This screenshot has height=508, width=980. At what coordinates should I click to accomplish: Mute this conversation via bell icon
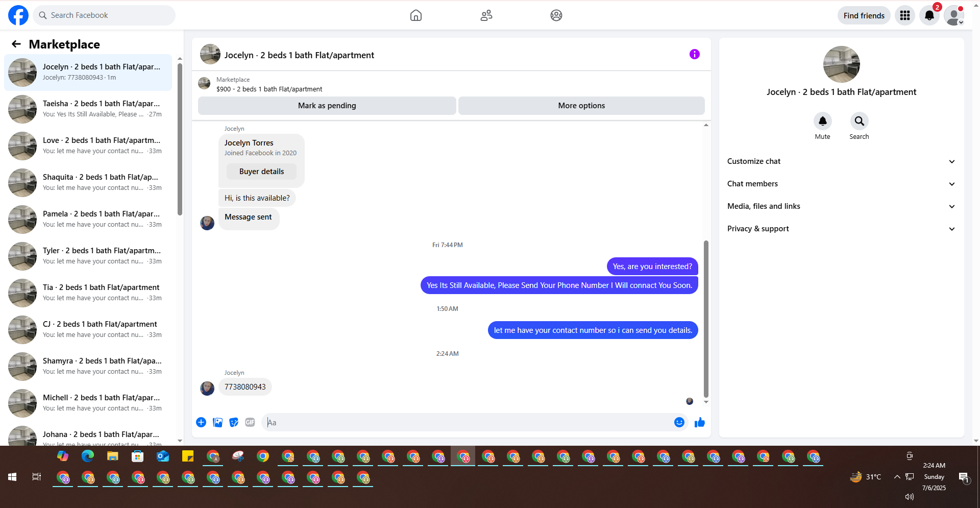pyautogui.click(x=823, y=121)
